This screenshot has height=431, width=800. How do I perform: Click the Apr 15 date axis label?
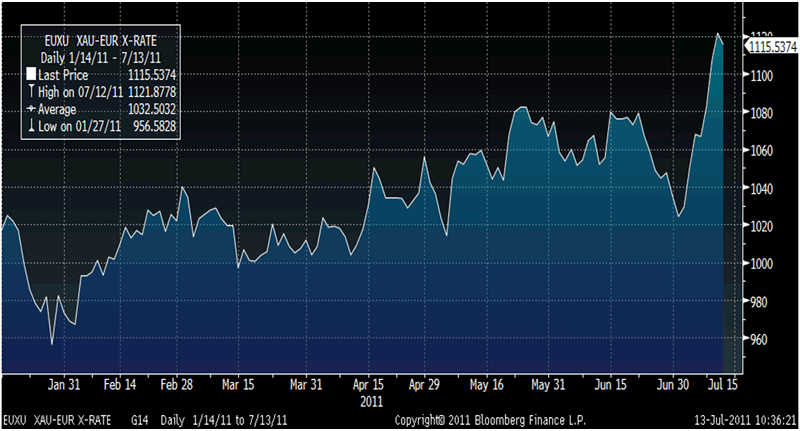[x=368, y=384]
